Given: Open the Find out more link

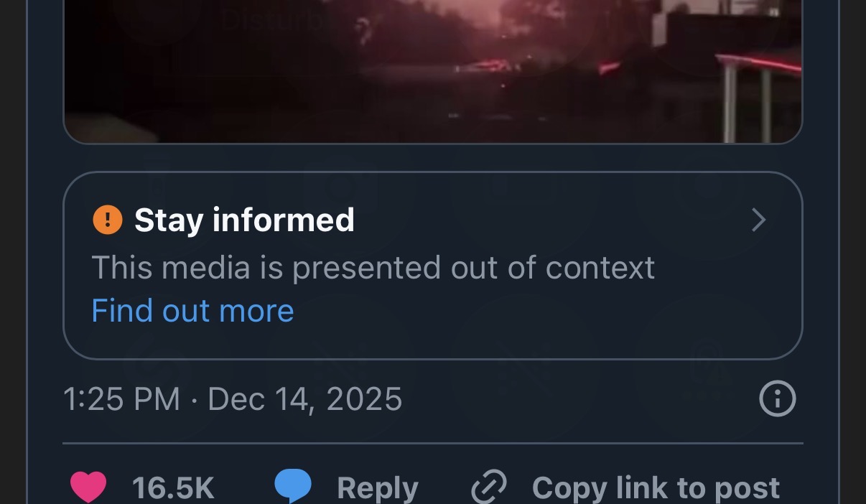Looking at the screenshot, I should coord(192,311).
